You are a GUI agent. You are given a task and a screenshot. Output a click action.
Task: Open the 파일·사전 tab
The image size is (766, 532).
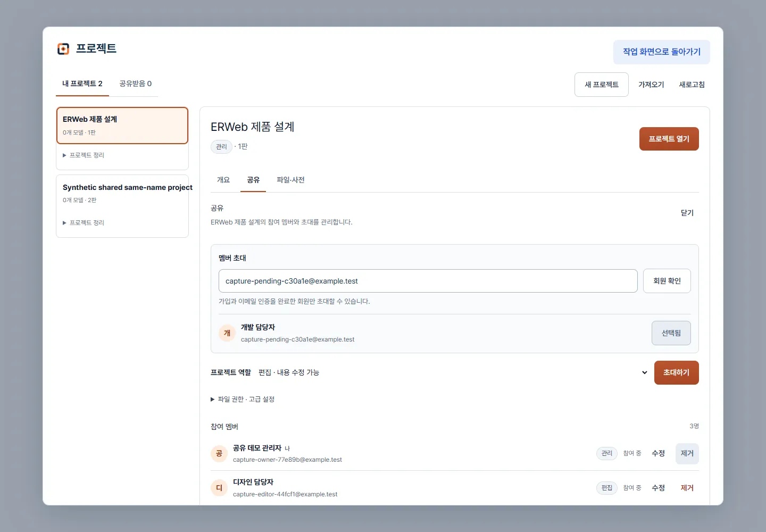(290, 180)
